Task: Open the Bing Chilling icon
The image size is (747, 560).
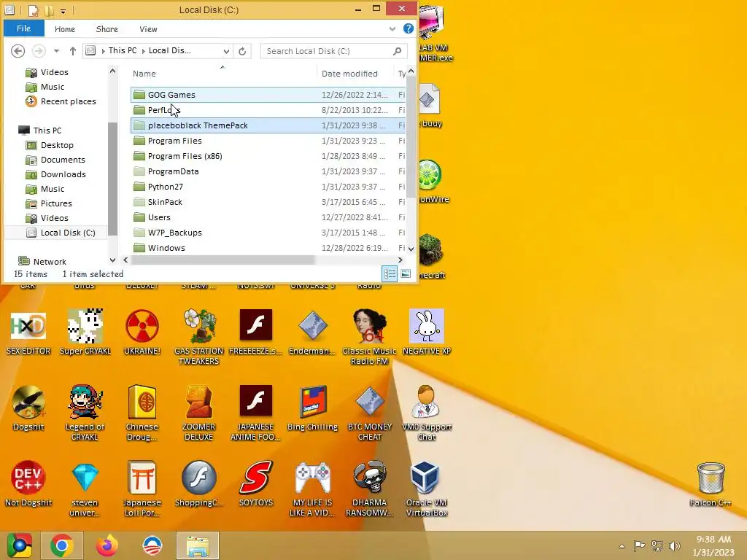Action: [x=312, y=402]
